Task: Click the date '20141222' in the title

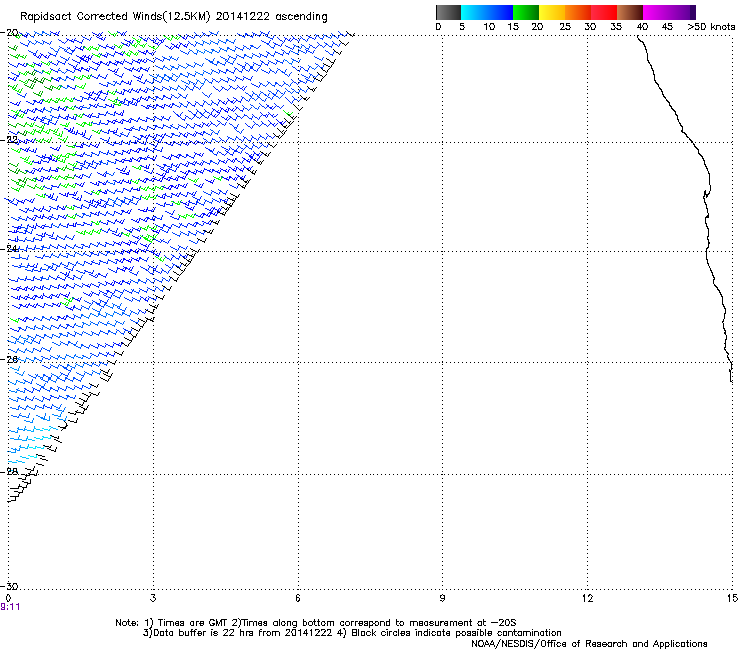Action: pos(243,17)
